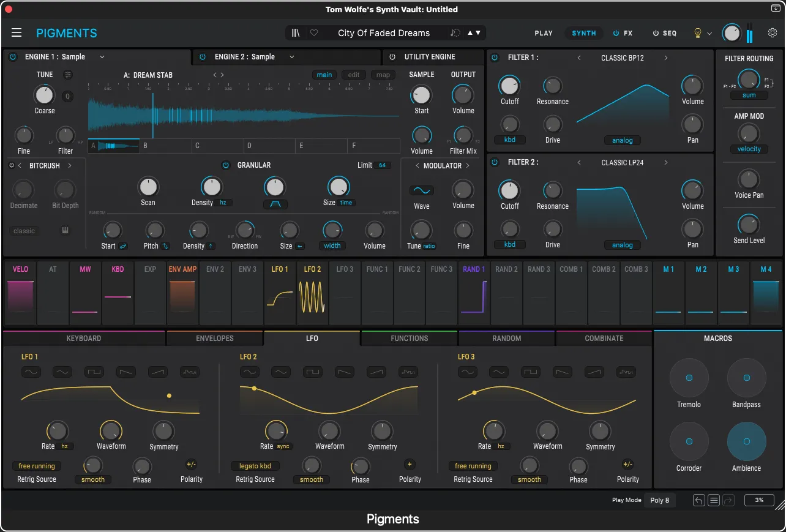Viewport: 786px width, 532px height.
Task: Click the bitcrush keyboard tracking icon
Action: [x=65, y=231]
